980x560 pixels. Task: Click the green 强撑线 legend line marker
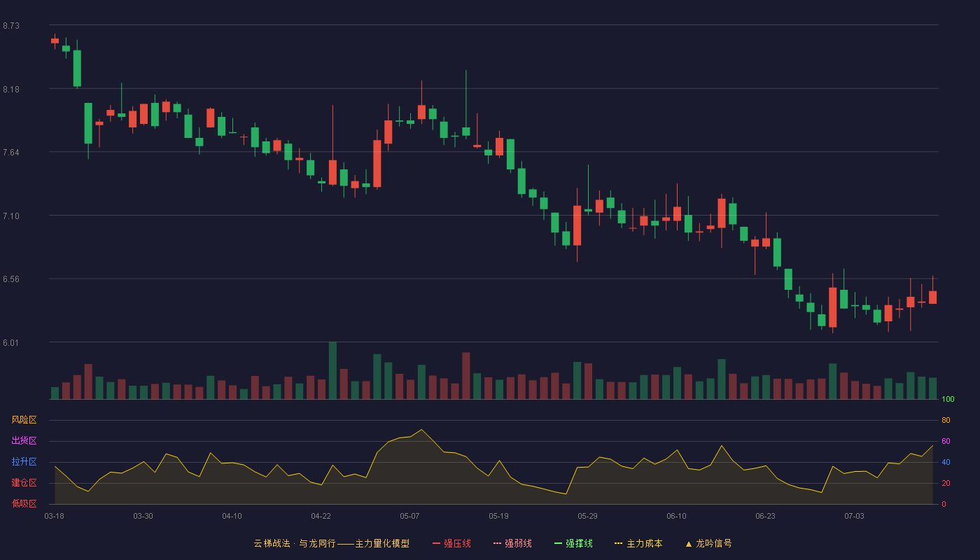(x=558, y=543)
